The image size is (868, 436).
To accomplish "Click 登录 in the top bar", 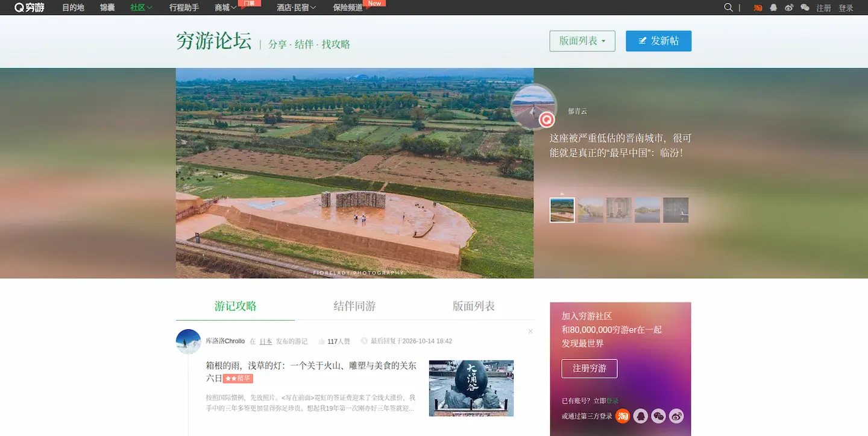I will coord(846,8).
